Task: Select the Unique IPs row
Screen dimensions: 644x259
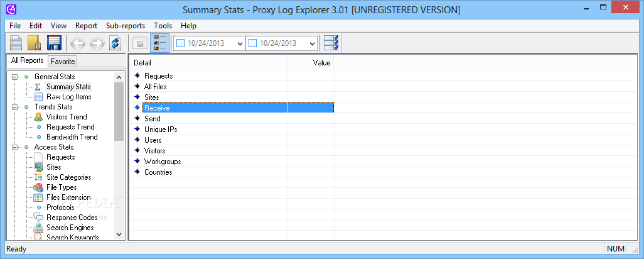Action: point(232,129)
